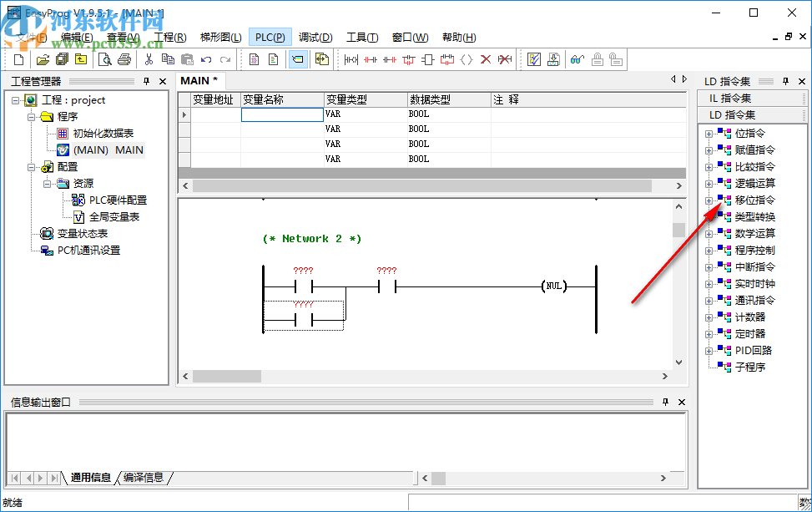Delete network with crossed-contact icon
The width and height of the screenshot is (812, 512).
point(504,59)
